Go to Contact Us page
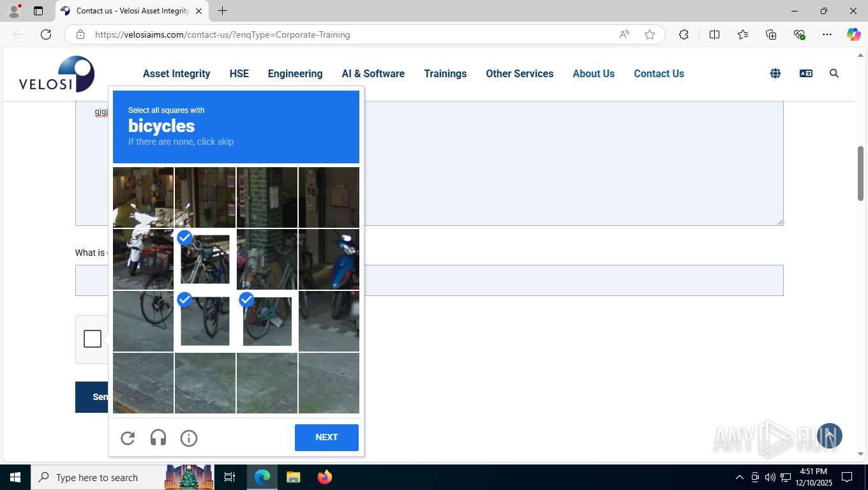Screen dimensions: 868x490 (x=659, y=73)
